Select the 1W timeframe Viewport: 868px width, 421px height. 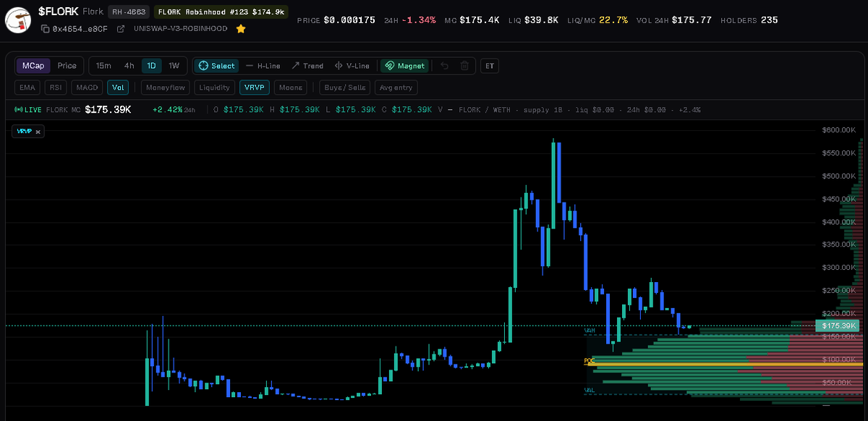click(174, 66)
